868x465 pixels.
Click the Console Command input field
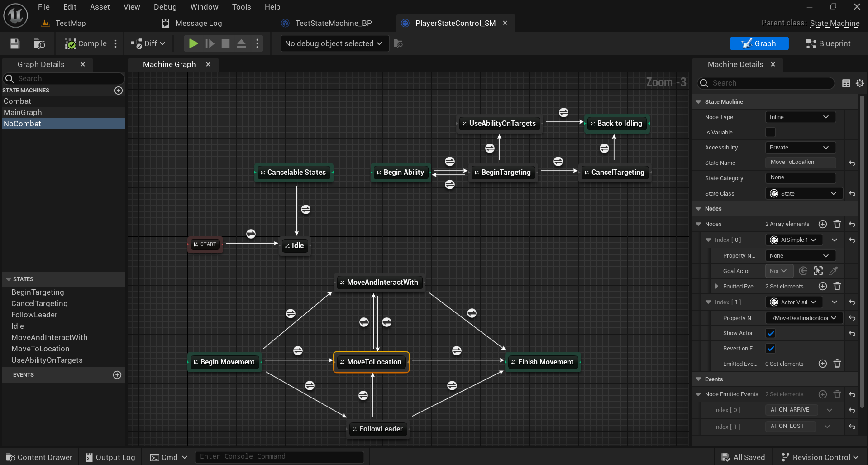[x=279, y=457]
